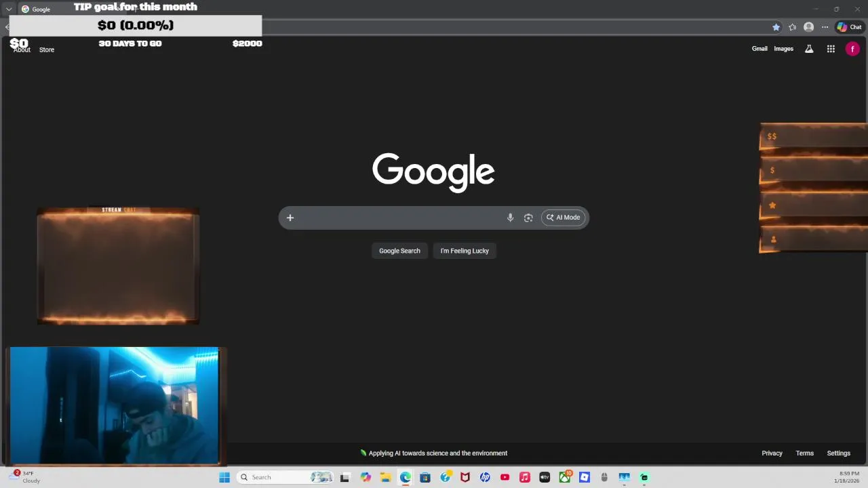Viewport: 868px width, 488px height.
Task: Open McAfee from the taskbar
Action: (x=465, y=477)
